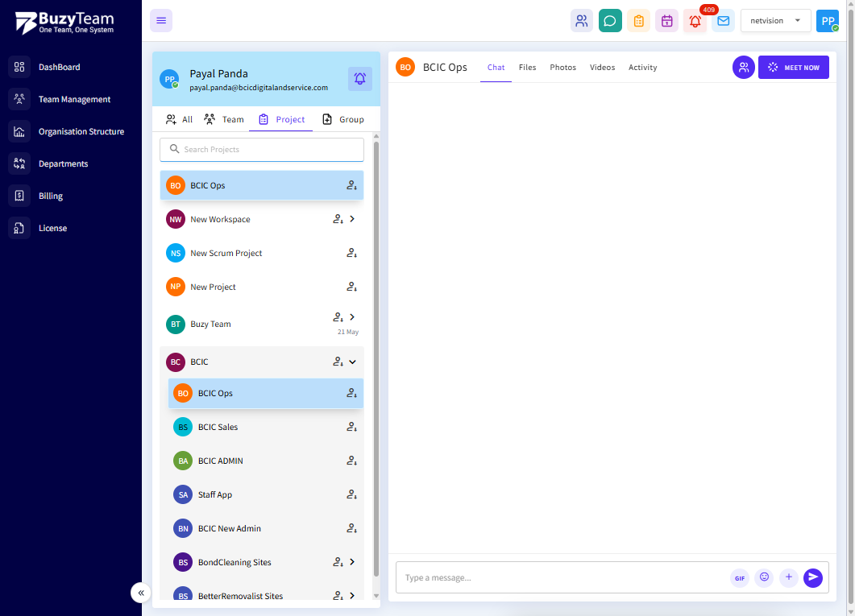The width and height of the screenshot is (855, 616).
Task: Add member to Buzy Team project
Action: [x=338, y=317]
